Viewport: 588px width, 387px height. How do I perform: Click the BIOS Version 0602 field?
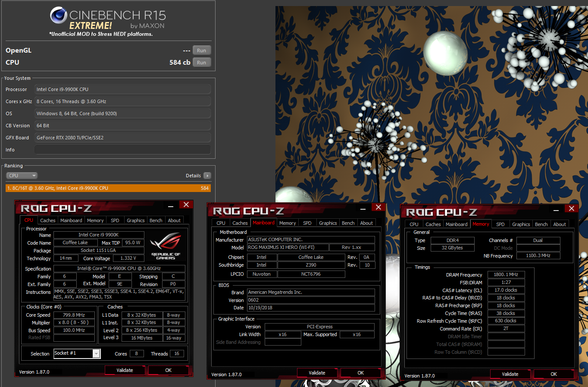311,300
